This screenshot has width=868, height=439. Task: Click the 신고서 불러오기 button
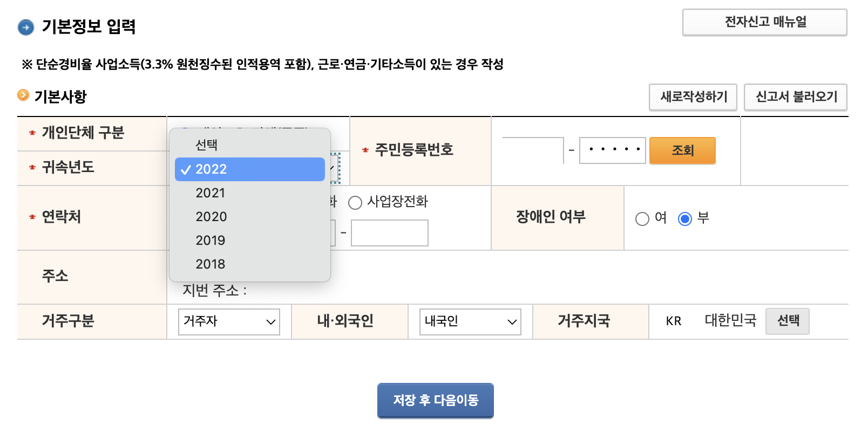point(795,97)
